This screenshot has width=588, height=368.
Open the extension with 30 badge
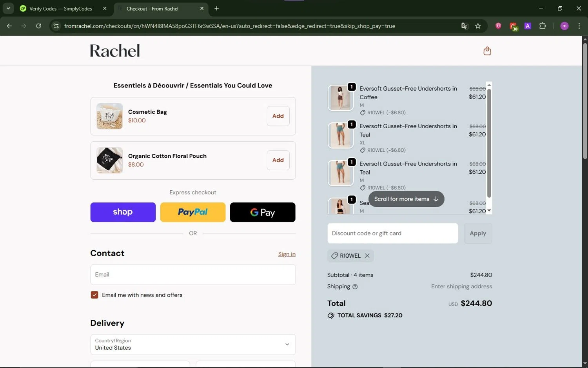pos(513,26)
